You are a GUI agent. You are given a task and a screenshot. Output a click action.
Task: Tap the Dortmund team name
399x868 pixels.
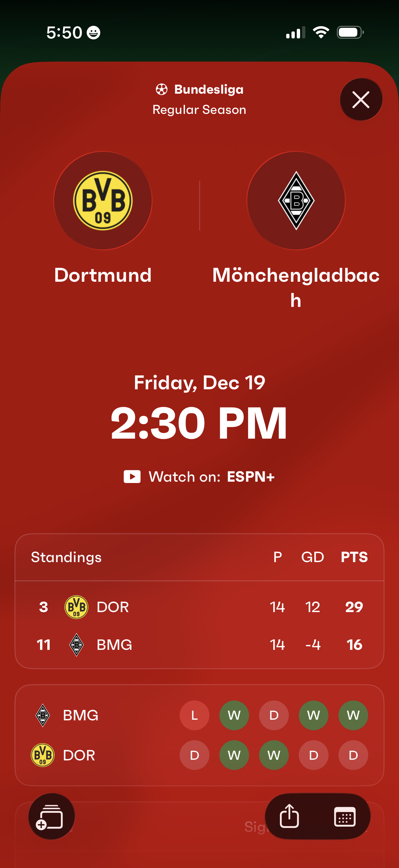pyautogui.click(x=103, y=275)
